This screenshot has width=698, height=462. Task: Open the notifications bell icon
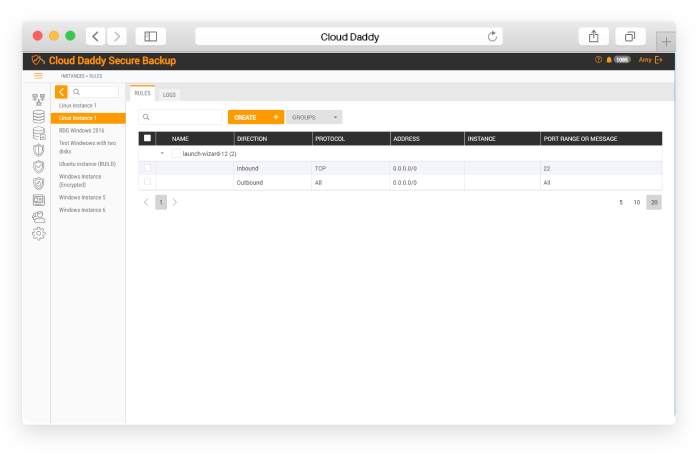coord(609,60)
